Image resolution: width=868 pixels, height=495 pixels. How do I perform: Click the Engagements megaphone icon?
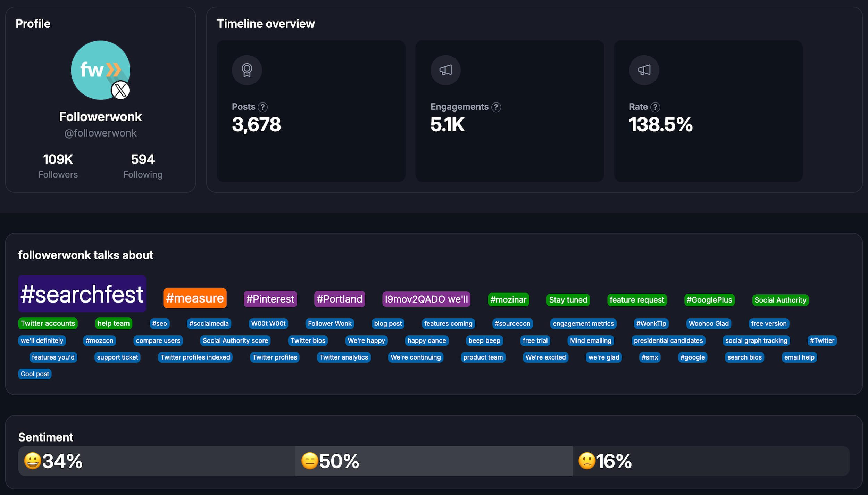pyautogui.click(x=445, y=70)
